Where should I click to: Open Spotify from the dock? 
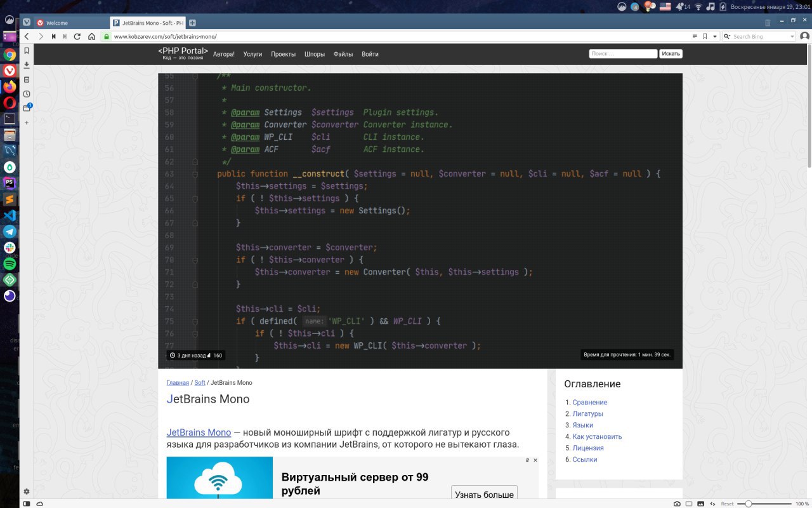[10, 264]
